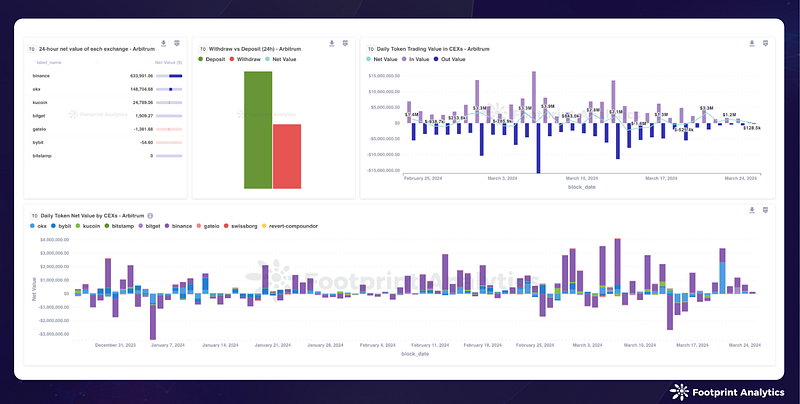Click the T0 badge on Withdraw vs Deposit card
Viewport: 800px width, 404px height.
coord(203,49)
